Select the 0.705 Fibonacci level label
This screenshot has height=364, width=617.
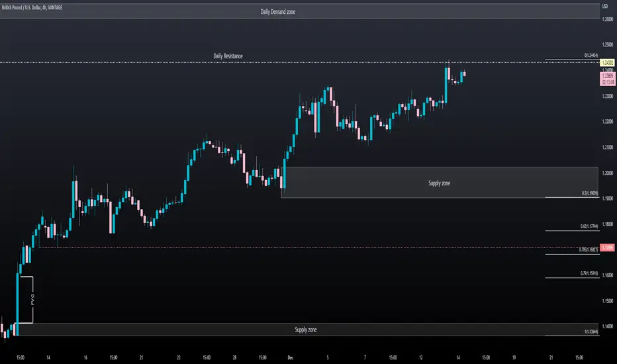point(589,250)
